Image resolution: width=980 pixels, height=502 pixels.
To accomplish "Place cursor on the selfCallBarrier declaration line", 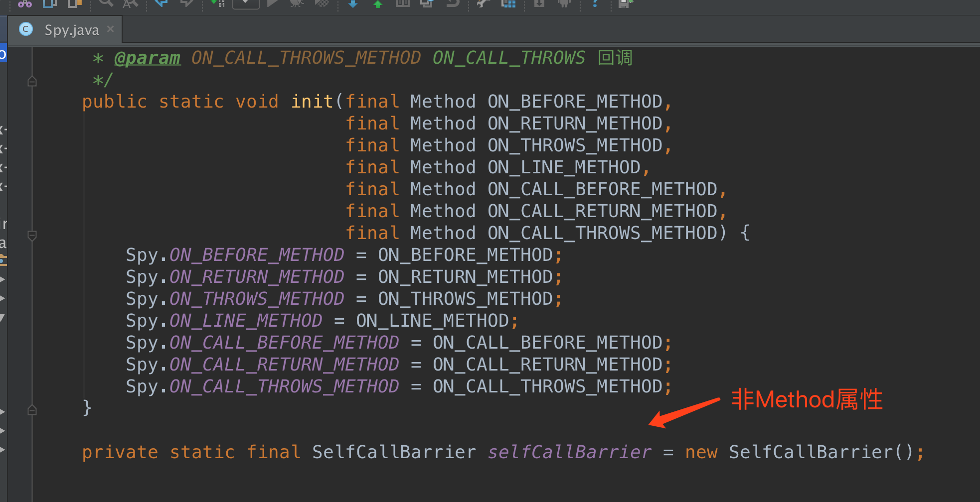I will click(x=570, y=451).
